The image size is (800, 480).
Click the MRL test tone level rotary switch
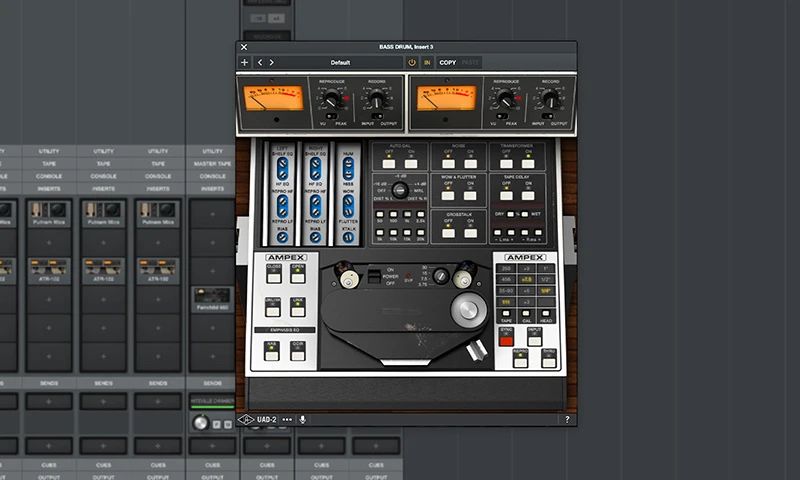pyautogui.click(x=400, y=190)
